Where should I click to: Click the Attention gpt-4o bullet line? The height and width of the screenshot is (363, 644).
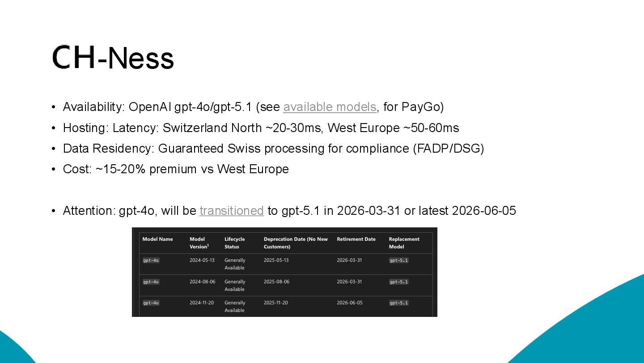click(289, 211)
